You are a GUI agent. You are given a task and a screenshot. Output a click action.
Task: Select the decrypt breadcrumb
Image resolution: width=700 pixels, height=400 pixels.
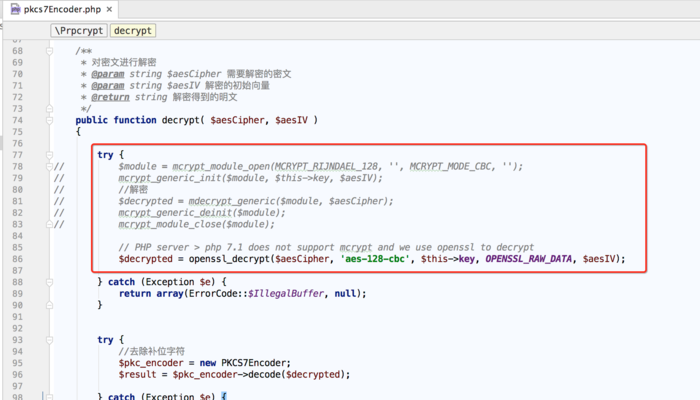(x=133, y=30)
